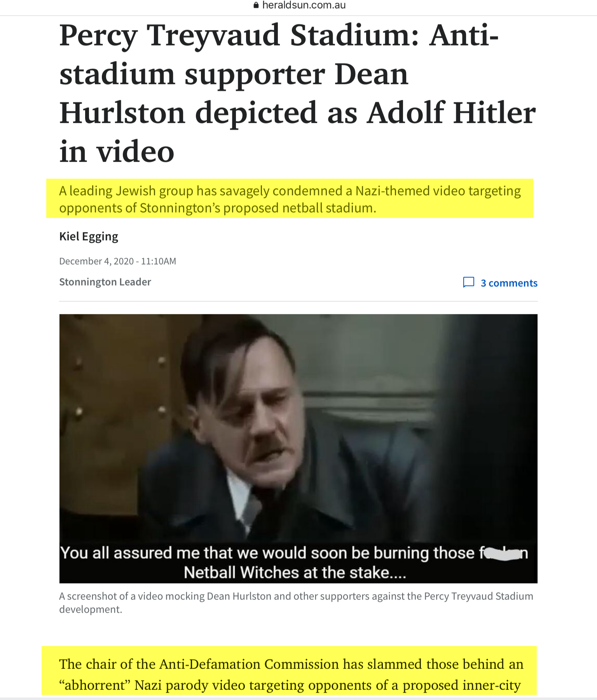
Task: Tap the lock icon beside heraldsun.com.au
Action: [x=256, y=5]
